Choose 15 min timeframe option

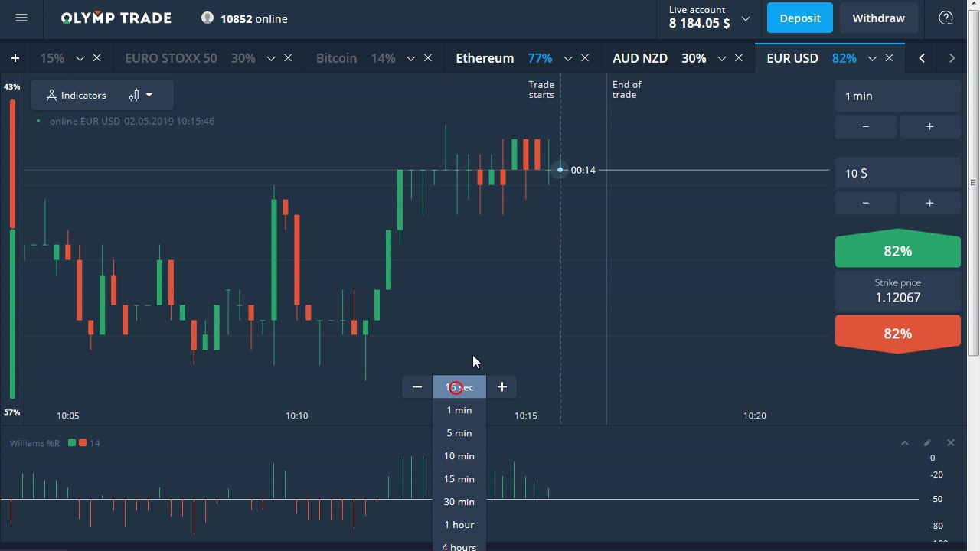point(459,479)
